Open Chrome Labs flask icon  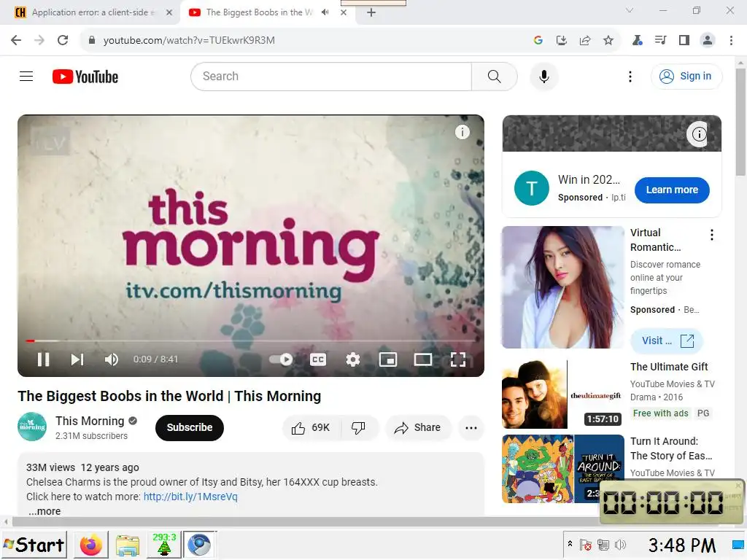click(x=637, y=40)
